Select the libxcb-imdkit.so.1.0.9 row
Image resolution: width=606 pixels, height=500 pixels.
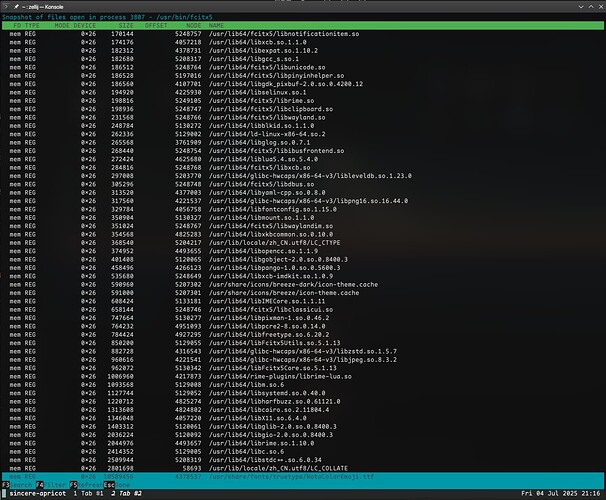[303, 276]
